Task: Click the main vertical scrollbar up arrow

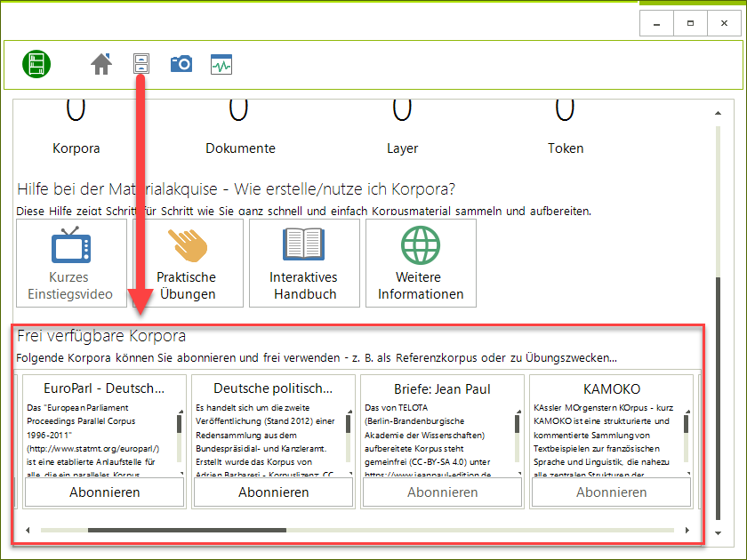Action: click(x=718, y=113)
